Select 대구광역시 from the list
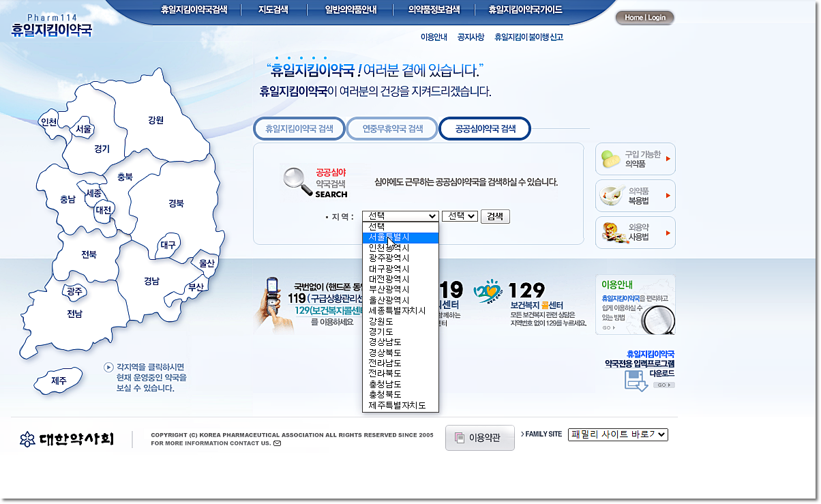This screenshot has height=504, width=821. pos(400,269)
